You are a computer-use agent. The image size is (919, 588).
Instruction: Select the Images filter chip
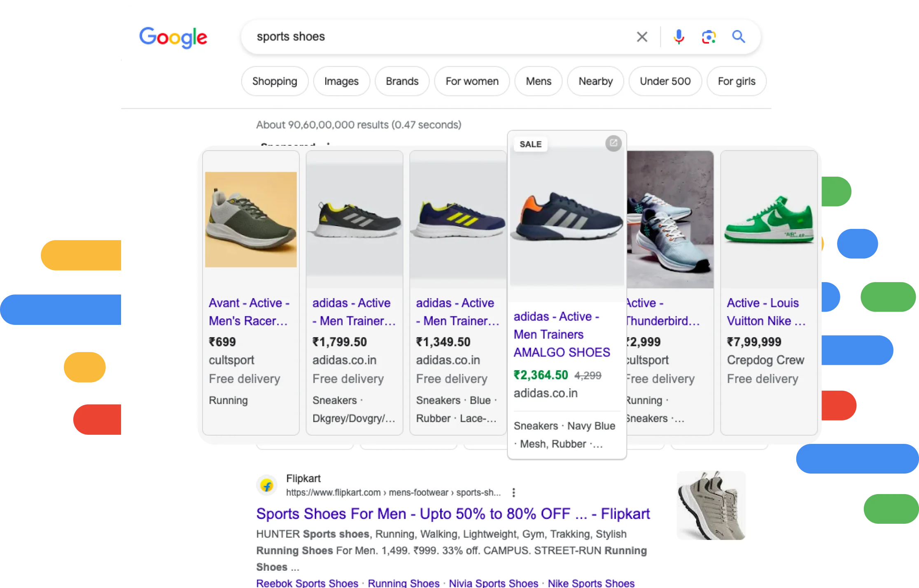pyautogui.click(x=341, y=81)
